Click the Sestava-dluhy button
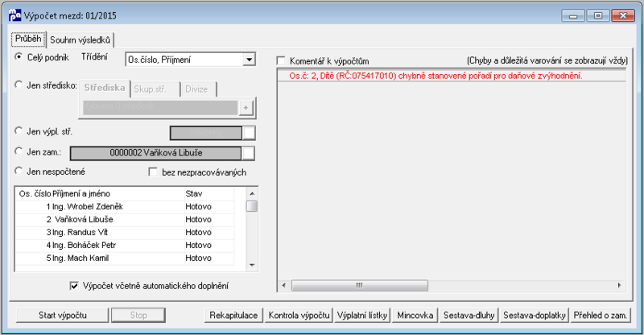The height and width of the screenshot is (335, 644). (469, 315)
